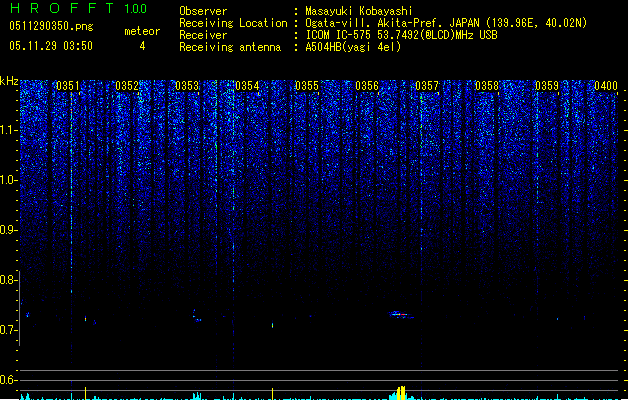Image resolution: width=629 pixels, height=400 pixels.
Task: Click the yellow power peak near 0356
Action: click(x=401, y=393)
